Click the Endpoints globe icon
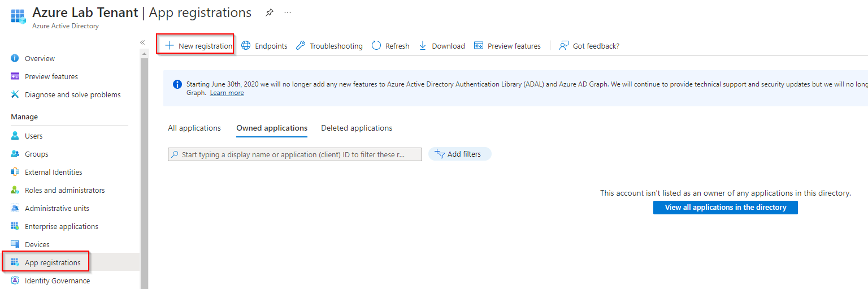This screenshot has width=868, height=289. pyautogui.click(x=246, y=46)
